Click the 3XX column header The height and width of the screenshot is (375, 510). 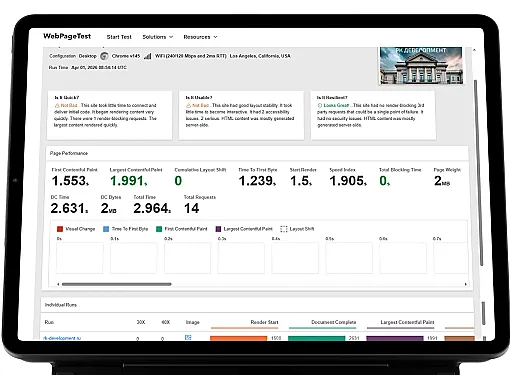pyautogui.click(x=141, y=322)
